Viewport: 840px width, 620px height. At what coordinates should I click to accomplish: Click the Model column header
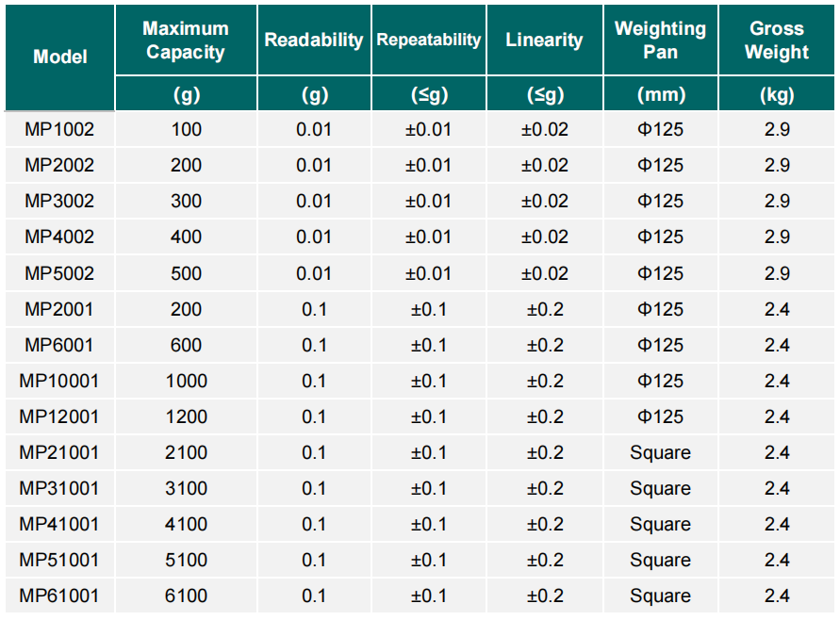point(59,57)
